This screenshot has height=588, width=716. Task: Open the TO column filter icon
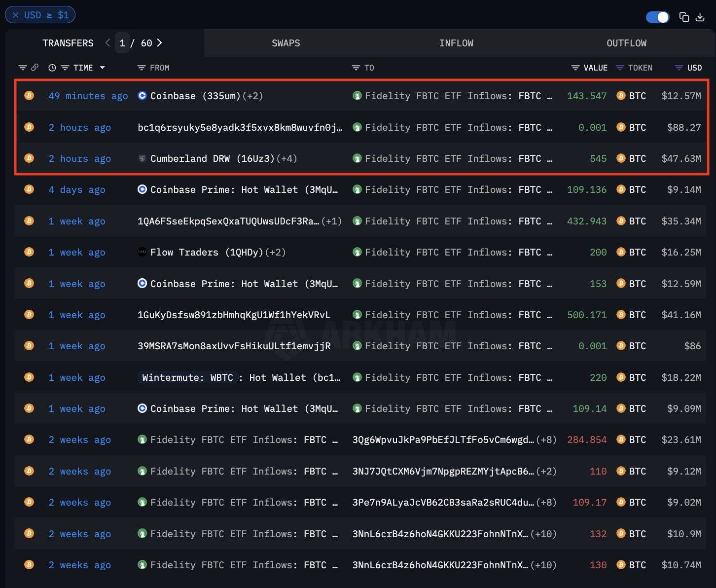pyautogui.click(x=356, y=68)
